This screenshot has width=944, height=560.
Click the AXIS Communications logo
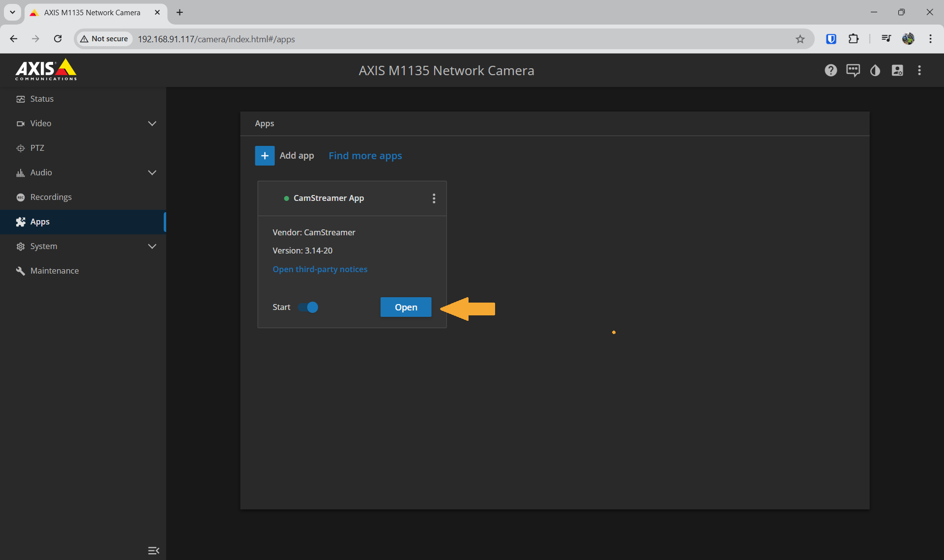click(46, 70)
